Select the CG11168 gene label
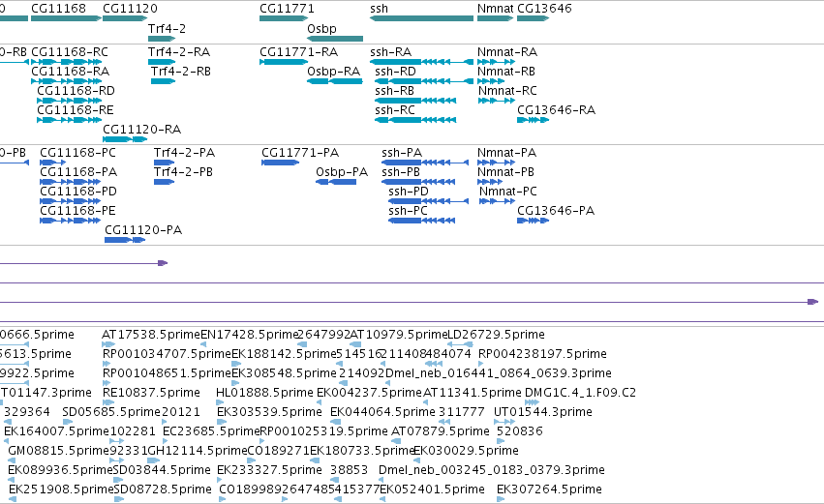Image resolution: width=824 pixels, height=504 pixels. (58, 9)
